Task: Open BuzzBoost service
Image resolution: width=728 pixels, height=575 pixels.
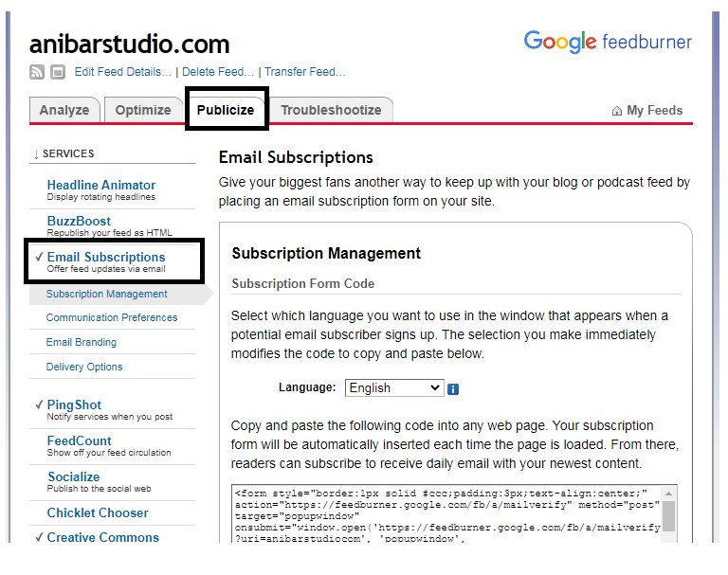Action: [x=79, y=221]
